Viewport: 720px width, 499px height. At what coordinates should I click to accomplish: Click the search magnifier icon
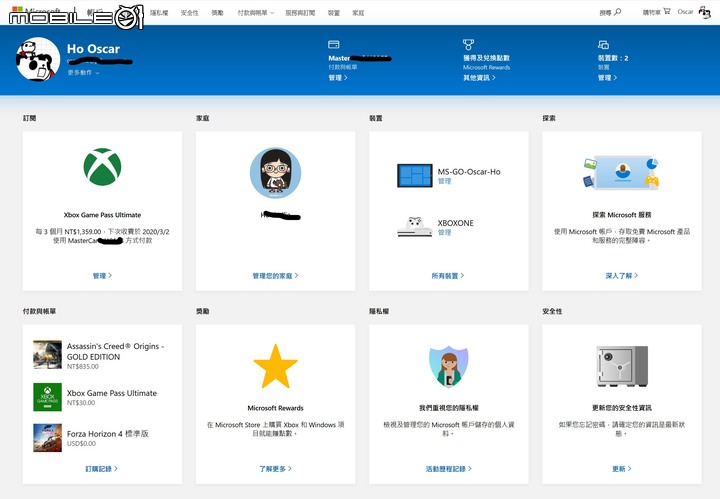618,12
